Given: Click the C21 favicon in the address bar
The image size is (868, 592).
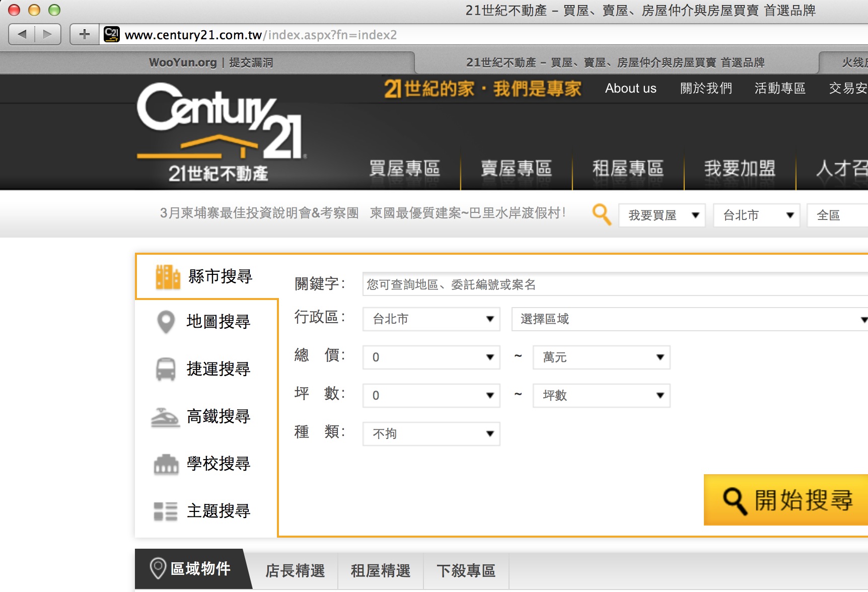Looking at the screenshot, I should click(112, 34).
